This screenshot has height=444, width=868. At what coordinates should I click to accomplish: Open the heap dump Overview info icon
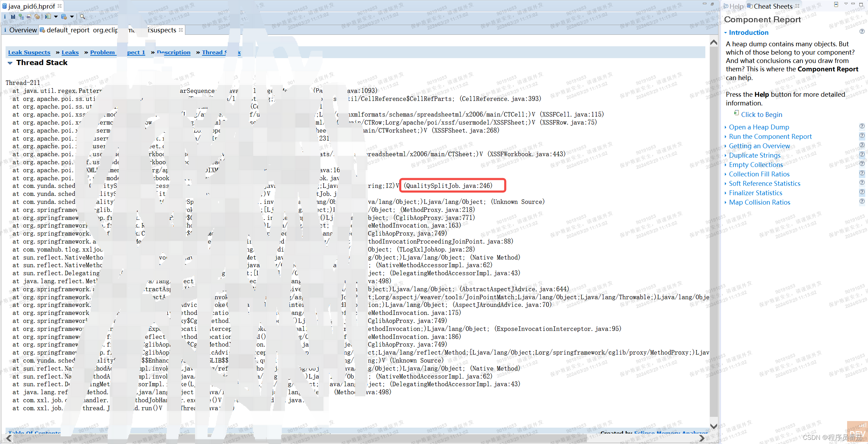(5, 17)
